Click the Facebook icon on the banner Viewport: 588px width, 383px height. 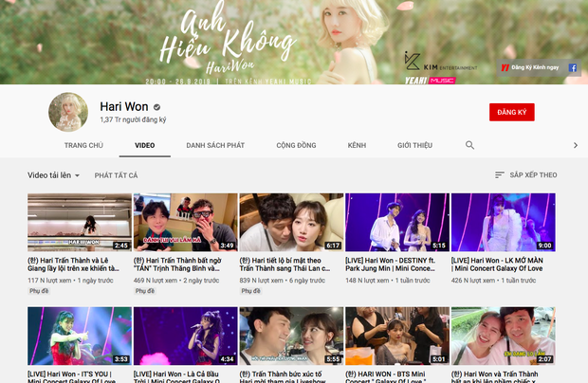pyautogui.click(x=572, y=68)
